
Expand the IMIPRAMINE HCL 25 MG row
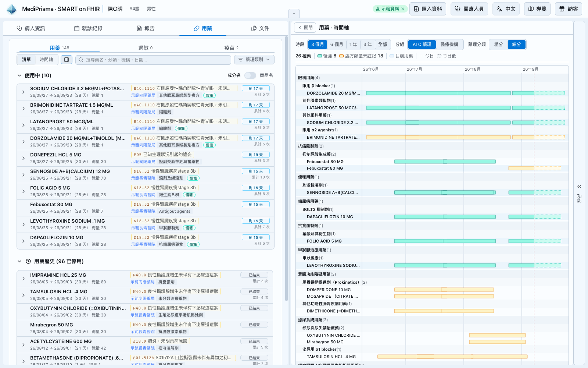click(x=24, y=279)
